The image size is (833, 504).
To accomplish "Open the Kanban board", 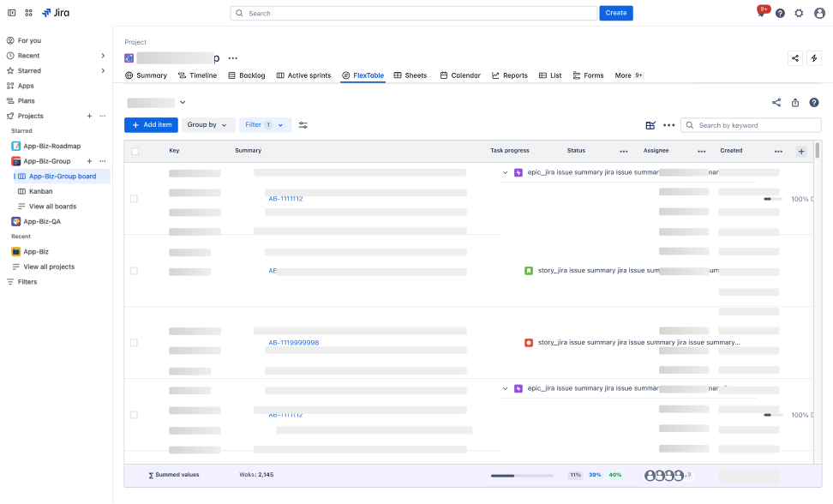I will pyautogui.click(x=41, y=191).
